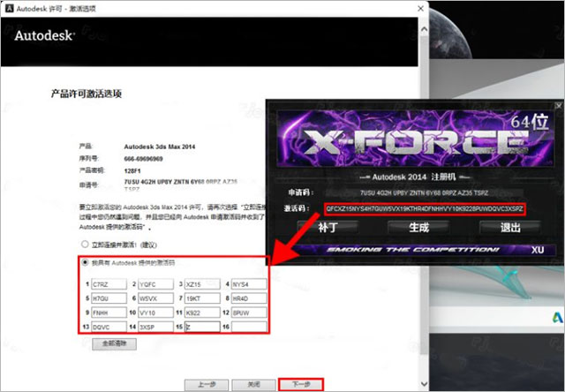Click activation code field 13 containing DQVC
565x392 pixels.
108,325
